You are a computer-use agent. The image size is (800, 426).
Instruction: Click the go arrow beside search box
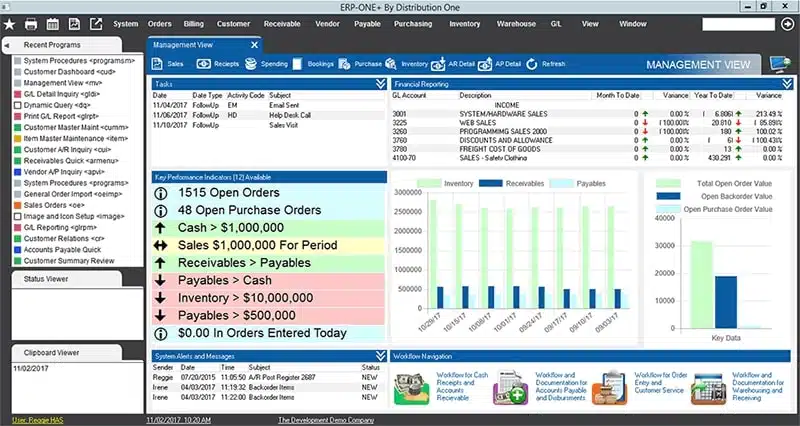pyautogui.click(x=788, y=24)
